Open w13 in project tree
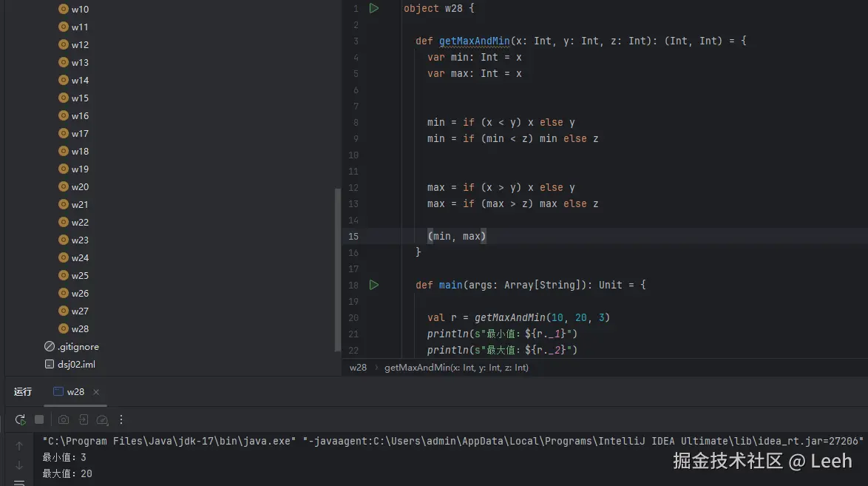The height and width of the screenshot is (486, 868). click(80, 63)
